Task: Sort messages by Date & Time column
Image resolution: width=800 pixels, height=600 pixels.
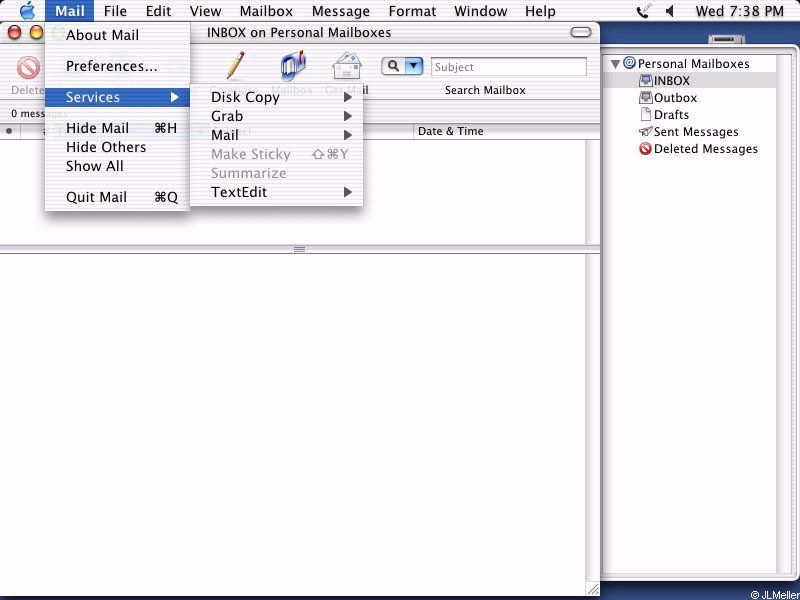Action: pyautogui.click(x=499, y=131)
